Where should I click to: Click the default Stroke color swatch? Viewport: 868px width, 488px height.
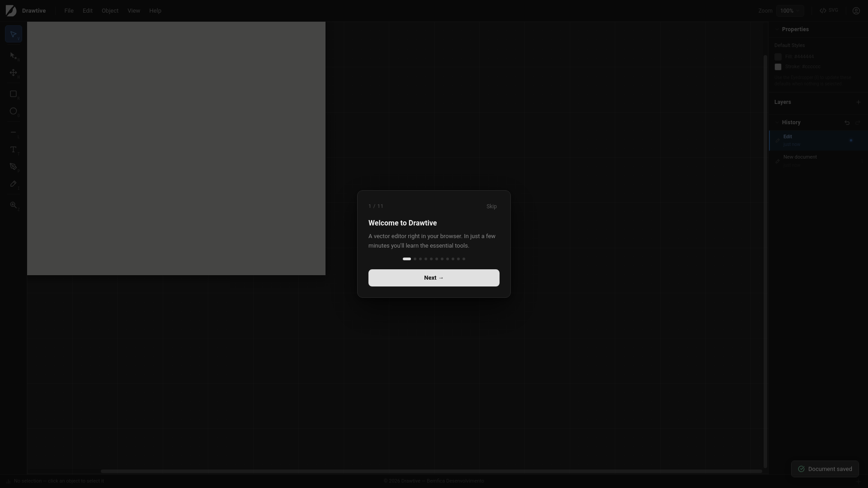click(778, 67)
